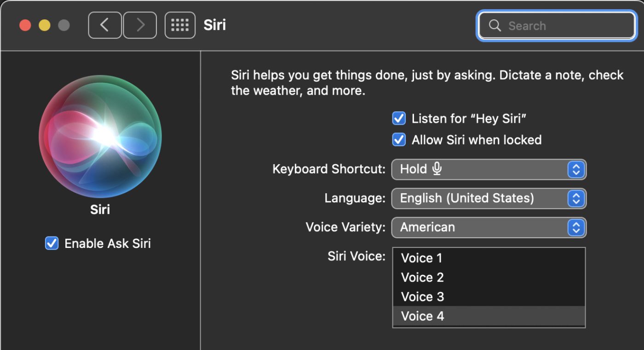This screenshot has width=644, height=350.
Task: Click the microphone icon in Keyboard Shortcut
Action: pyautogui.click(x=437, y=169)
